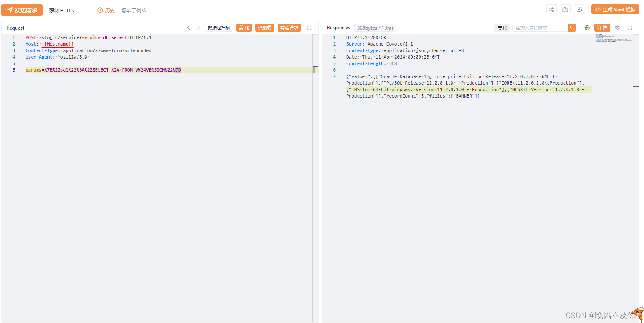This screenshot has width=644, height=323.
Task: Click the Date: Thu, 11 Apr 2024 line
Action: pos(393,57)
